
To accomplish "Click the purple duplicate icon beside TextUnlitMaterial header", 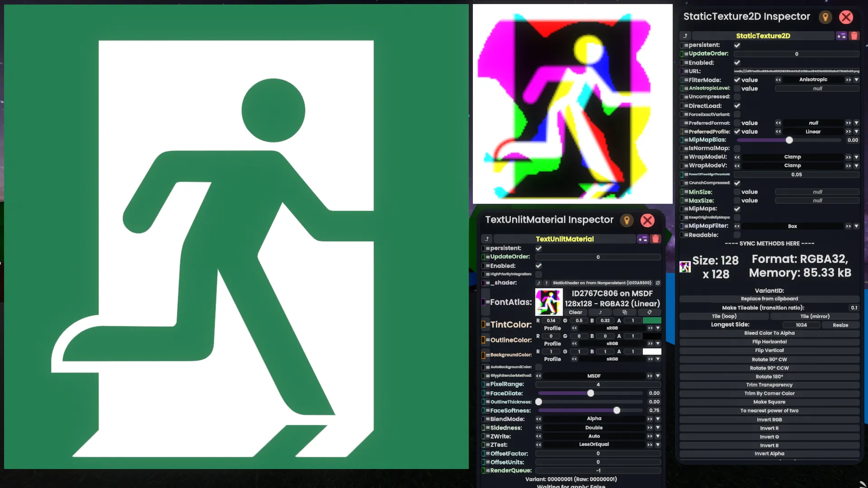I will pos(643,239).
